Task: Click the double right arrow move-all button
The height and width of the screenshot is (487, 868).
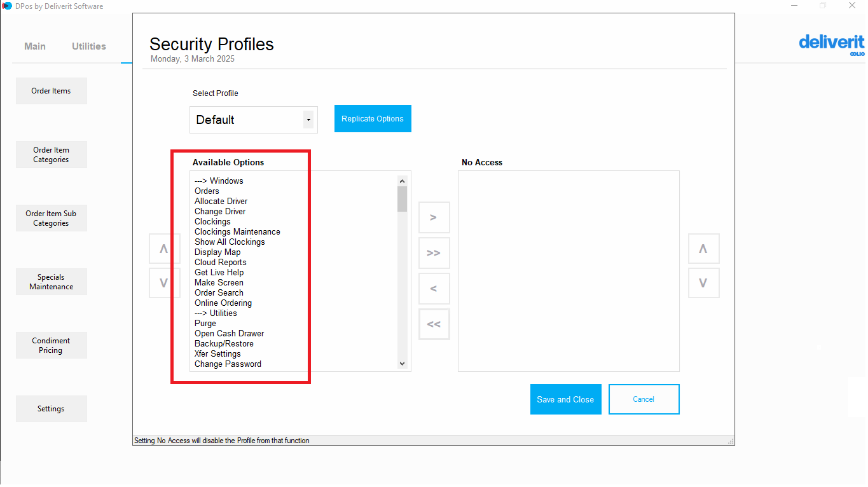Action: (434, 253)
